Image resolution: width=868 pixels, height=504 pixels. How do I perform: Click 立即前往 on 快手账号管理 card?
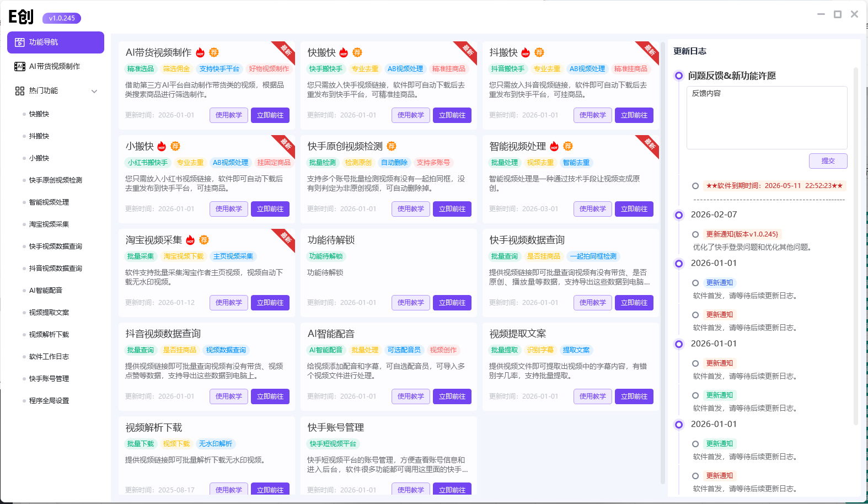coord(452,489)
